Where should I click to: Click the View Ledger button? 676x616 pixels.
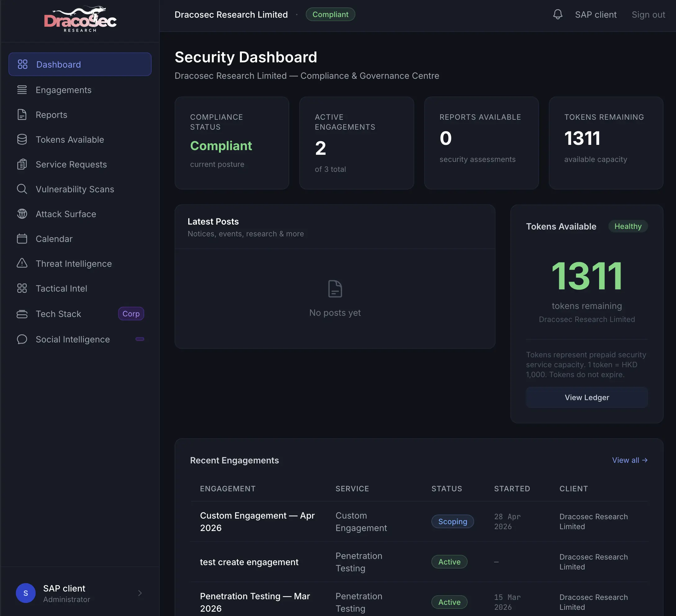(x=587, y=397)
